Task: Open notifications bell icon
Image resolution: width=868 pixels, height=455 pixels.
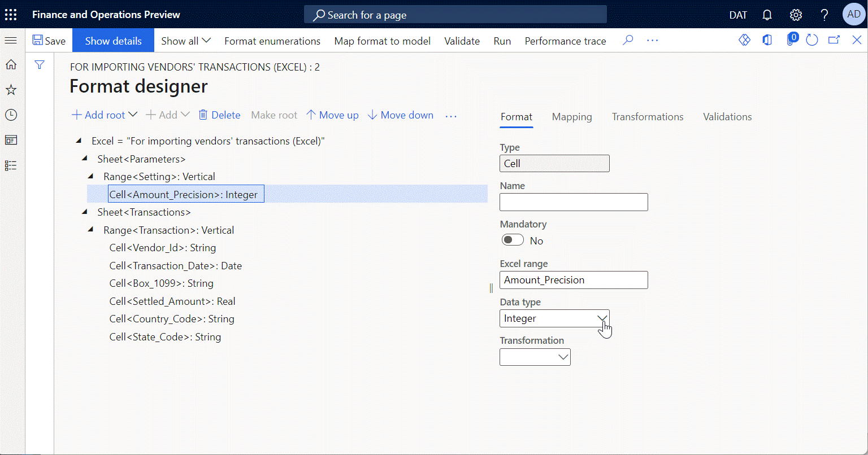Action: pyautogui.click(x=767, y=15)
